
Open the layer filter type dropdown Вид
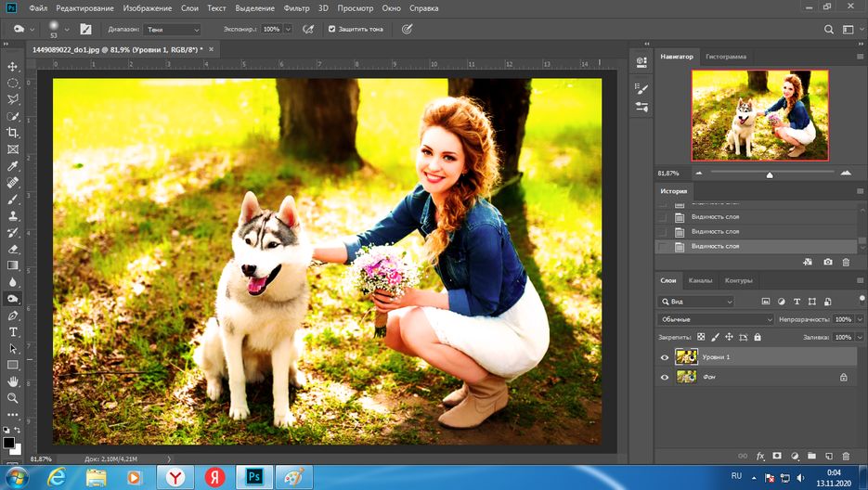coord(695,302)
